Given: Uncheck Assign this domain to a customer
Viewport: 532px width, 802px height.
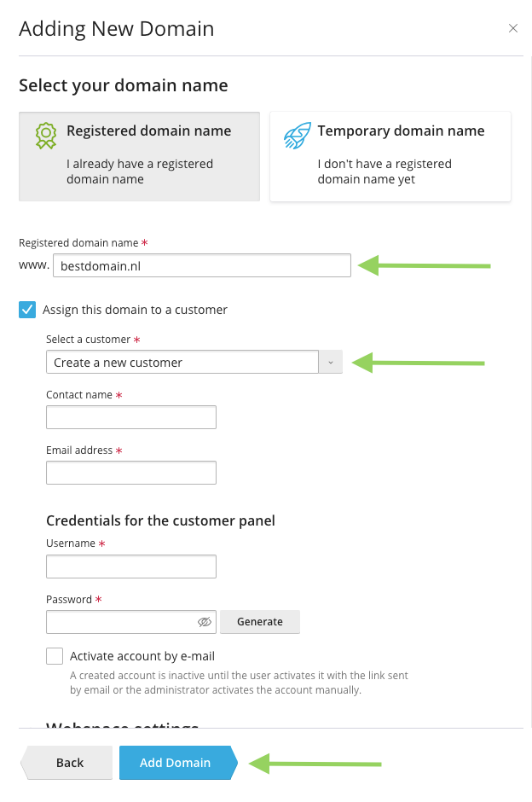Looking at the screenshot, I should click(27, 310).
